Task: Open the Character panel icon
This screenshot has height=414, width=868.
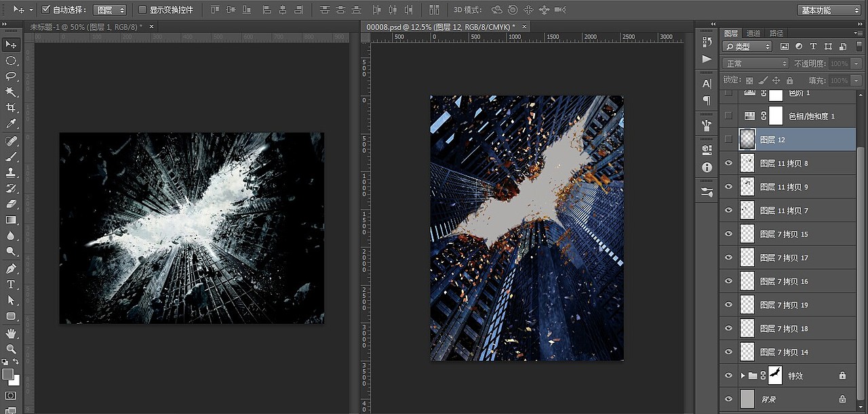Action: (x=707, y=83)
